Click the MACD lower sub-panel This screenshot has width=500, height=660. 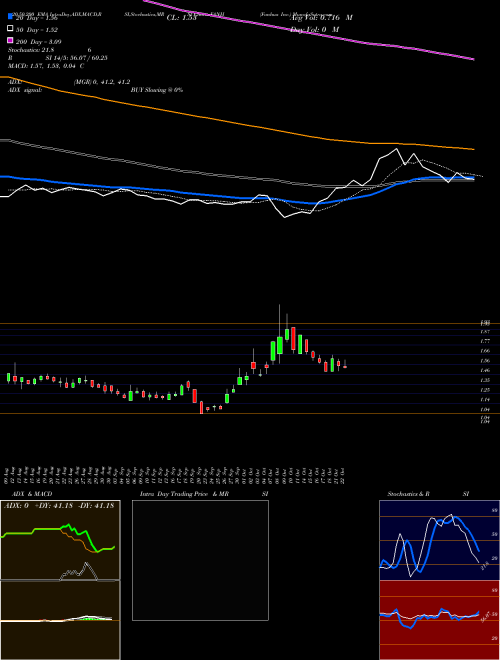point(60,620)
